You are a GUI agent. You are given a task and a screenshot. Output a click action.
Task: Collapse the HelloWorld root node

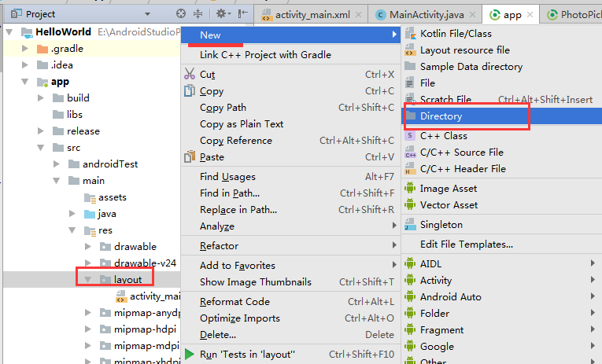pyautogui.click(x=9, y=31)
